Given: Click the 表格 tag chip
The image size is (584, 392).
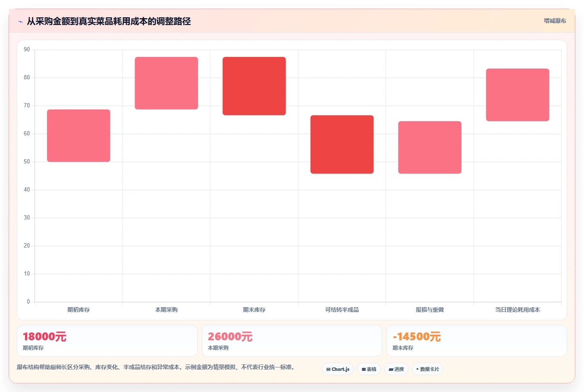Looking at the screenshot, I should (x=369, y=369).
